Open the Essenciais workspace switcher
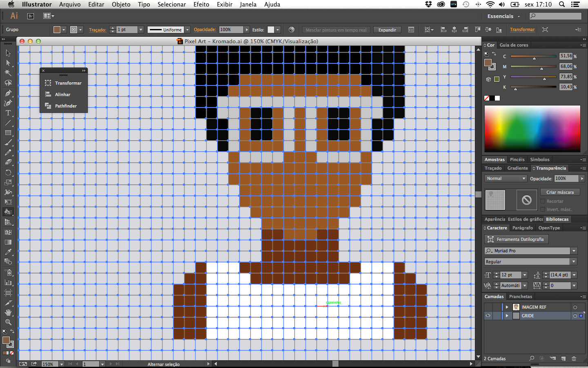 [x=504, y=16]
